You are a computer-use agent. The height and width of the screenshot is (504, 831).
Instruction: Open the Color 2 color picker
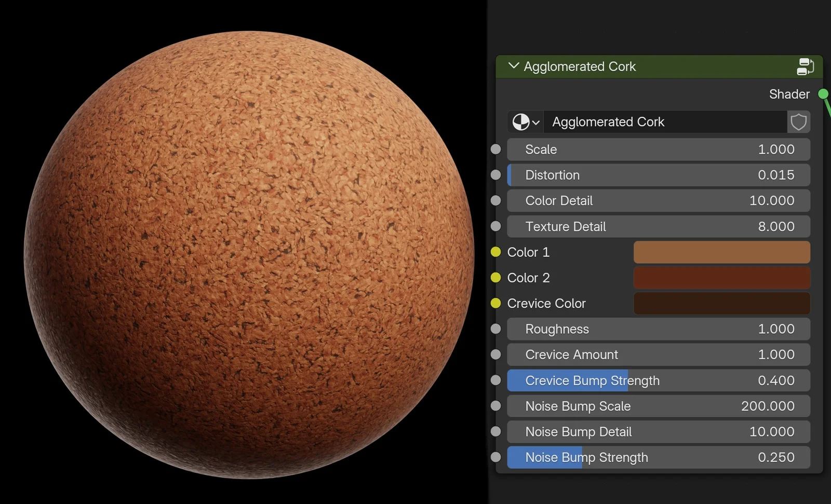(x=721, y=278)
